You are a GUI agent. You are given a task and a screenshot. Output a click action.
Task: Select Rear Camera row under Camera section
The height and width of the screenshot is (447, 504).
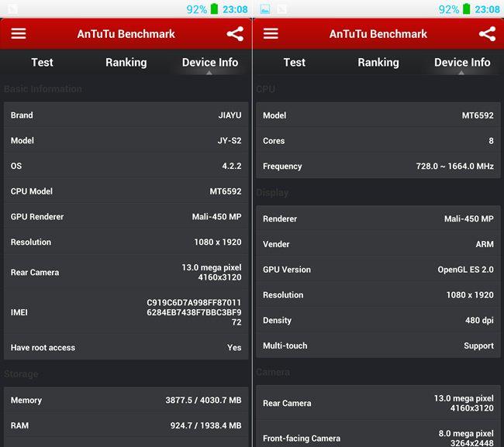pos(378,403)
